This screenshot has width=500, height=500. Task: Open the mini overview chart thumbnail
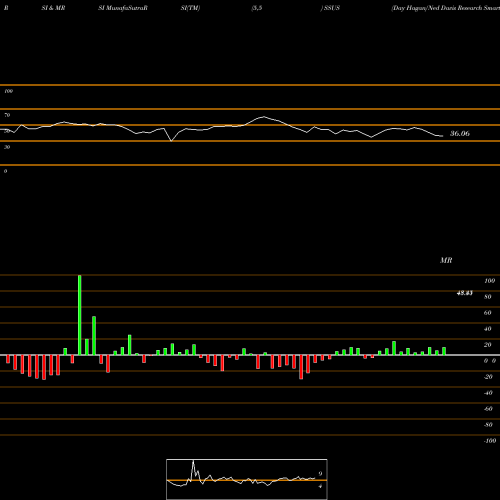[247, 479]
